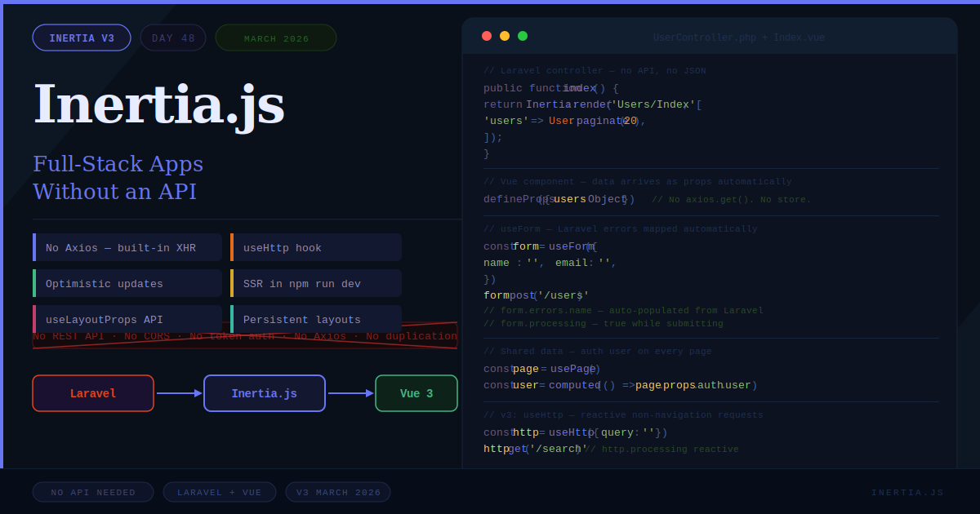Toggle the 'No Axios — built-in XHR' feature card
This screenshot has height=514, width=980.
click(x=127, y=246)
